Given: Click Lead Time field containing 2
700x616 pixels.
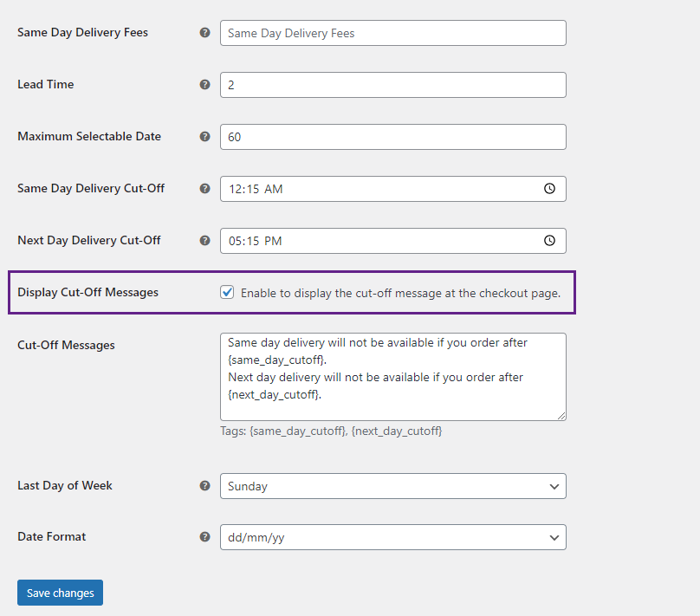Looking at the screenshot, I should (x=392, y=85).
